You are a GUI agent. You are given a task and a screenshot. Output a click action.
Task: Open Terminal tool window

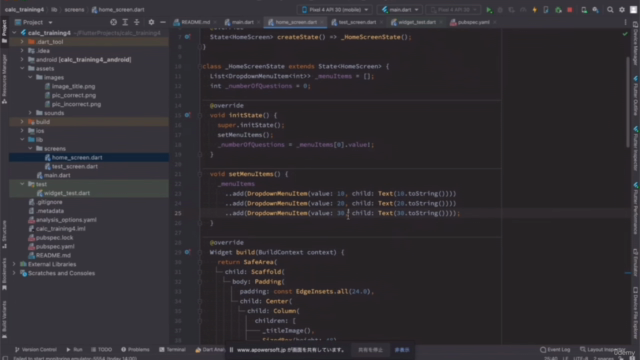pyautogui.click(x=172, y=349)
